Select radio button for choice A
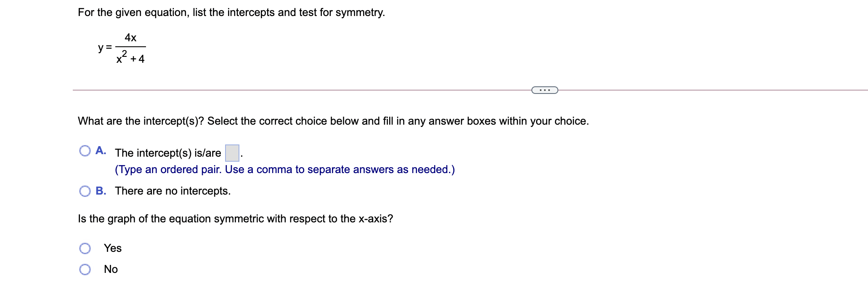The height and width of the screenshot is (291, 868). (85, 151)
